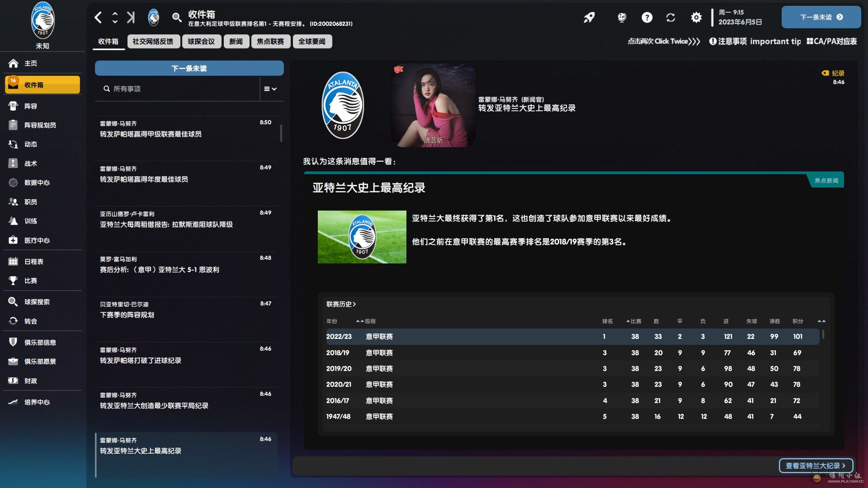Viewport: 868px width, 488px height.
Task: Open the help question mark icon
Action: (647, 18)
